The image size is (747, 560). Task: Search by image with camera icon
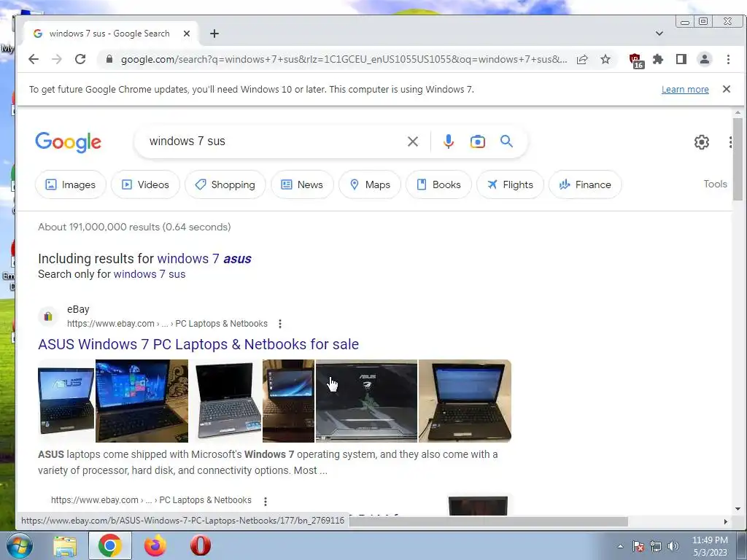(477, 141)
